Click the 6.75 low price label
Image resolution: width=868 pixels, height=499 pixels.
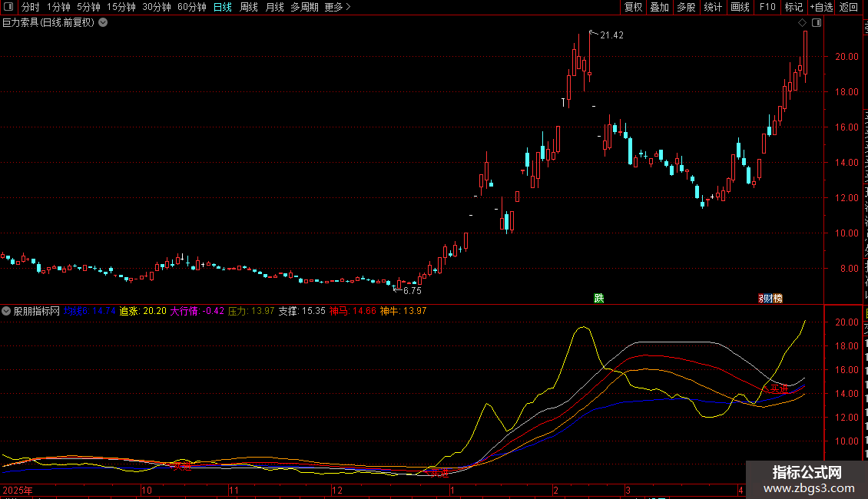(x=412, y=291)
